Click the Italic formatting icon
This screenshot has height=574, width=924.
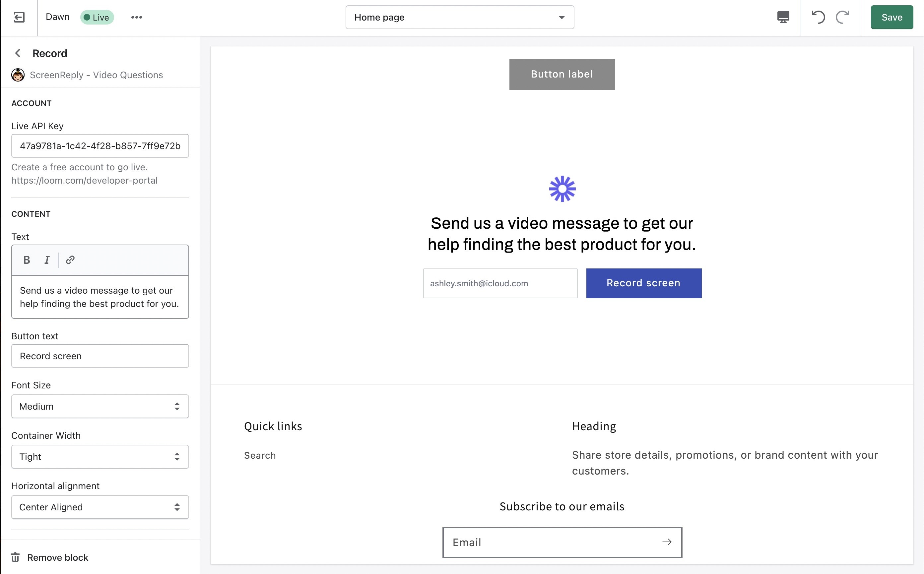click(x=47, y=260)
